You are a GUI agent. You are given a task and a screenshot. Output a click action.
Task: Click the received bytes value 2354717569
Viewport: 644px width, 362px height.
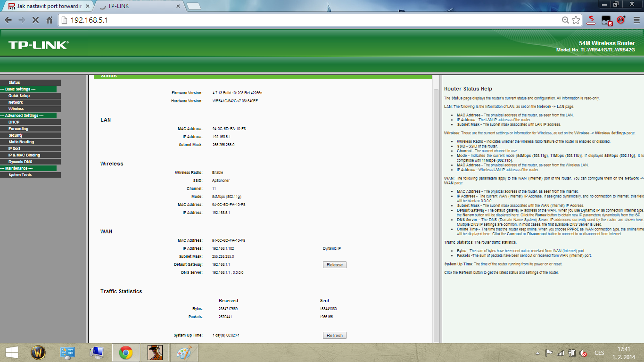228,309
